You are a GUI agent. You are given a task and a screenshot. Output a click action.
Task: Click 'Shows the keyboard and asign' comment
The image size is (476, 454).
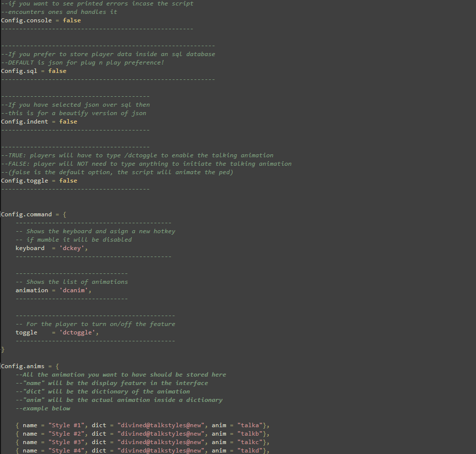click(x=95, y=231)
